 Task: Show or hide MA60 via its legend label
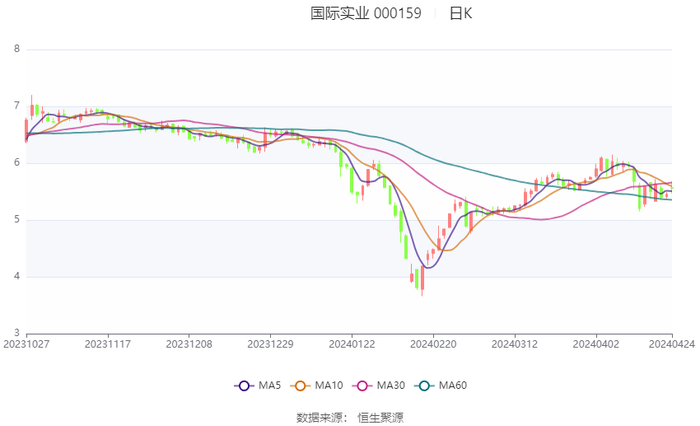453,386
